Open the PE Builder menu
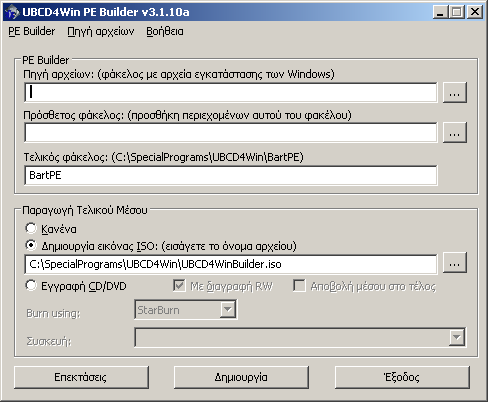This screenshot has width=488, height=402. coord(32,31)
